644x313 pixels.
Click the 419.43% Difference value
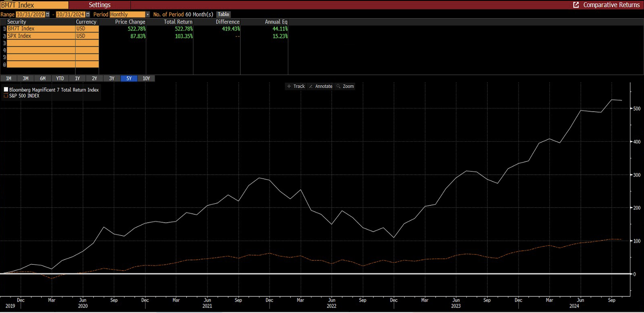coord(230,28)
